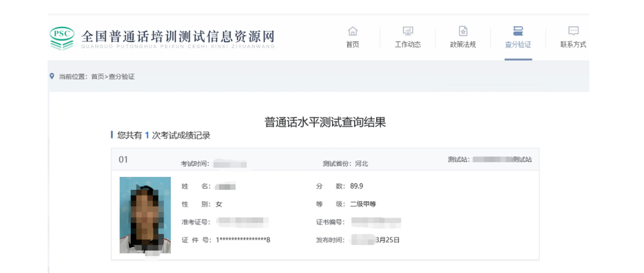Click the site title 全国普通话培训测试信息资源网
This screenshot has height=273, width=644.
[x=178, y=36]
